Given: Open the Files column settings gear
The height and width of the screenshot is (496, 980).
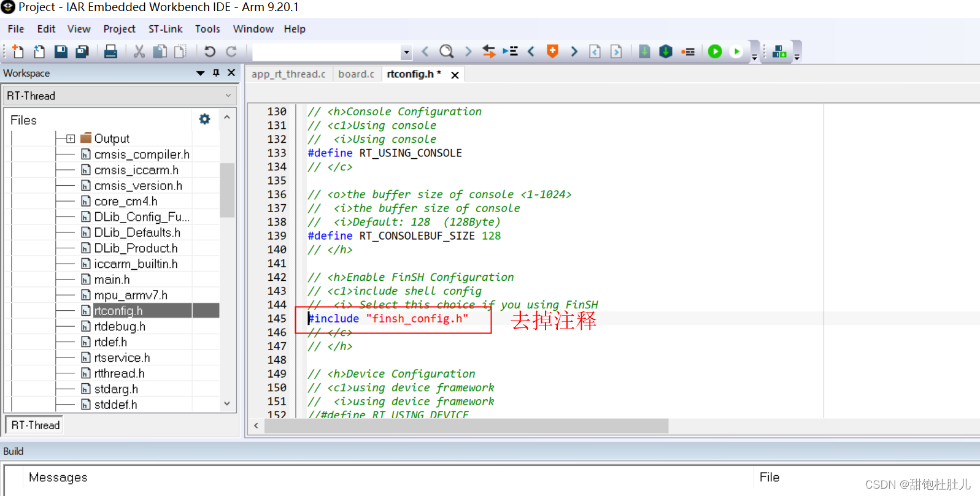Looking at the screenshot, I should [204, 119].
